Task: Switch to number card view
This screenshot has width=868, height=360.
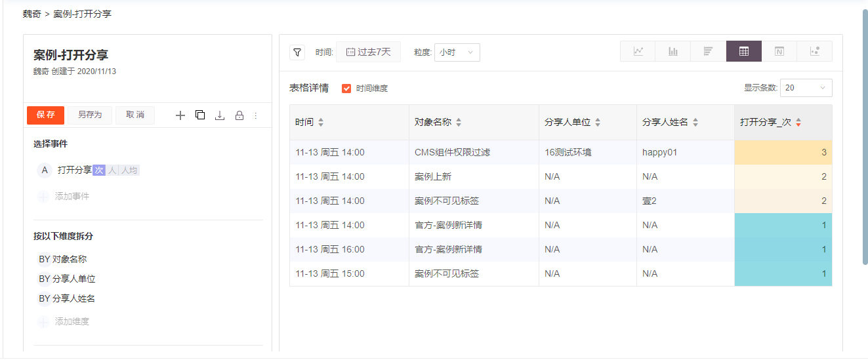Action: pos(779,51)
